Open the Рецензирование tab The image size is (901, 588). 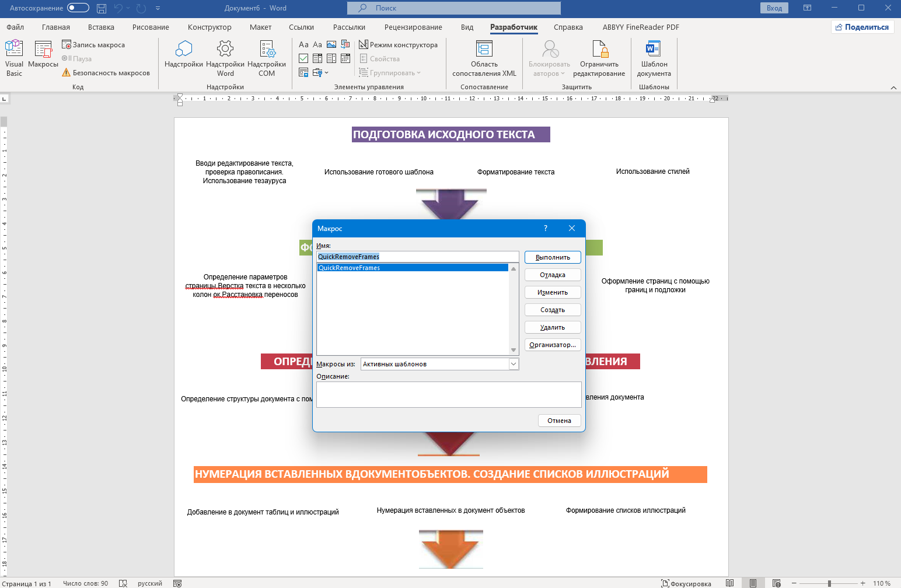413,27
